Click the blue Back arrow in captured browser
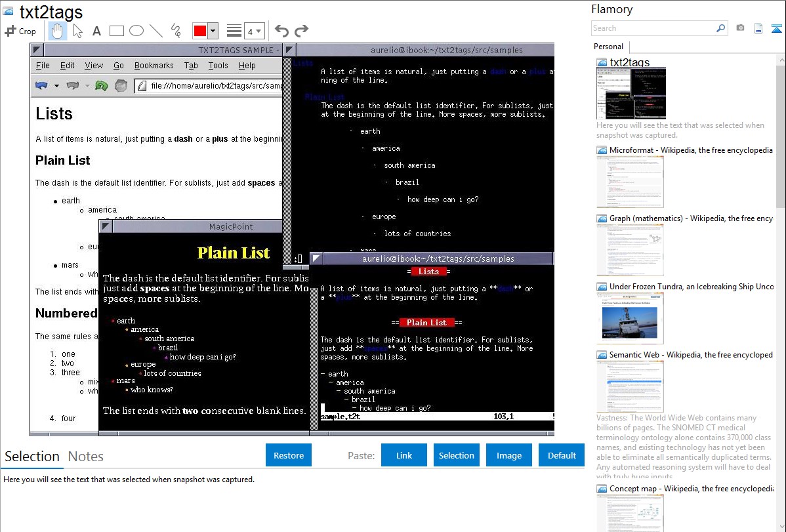The height and width of the screenshot is (532, 786). pyautogui.click(x=41, y=86)
